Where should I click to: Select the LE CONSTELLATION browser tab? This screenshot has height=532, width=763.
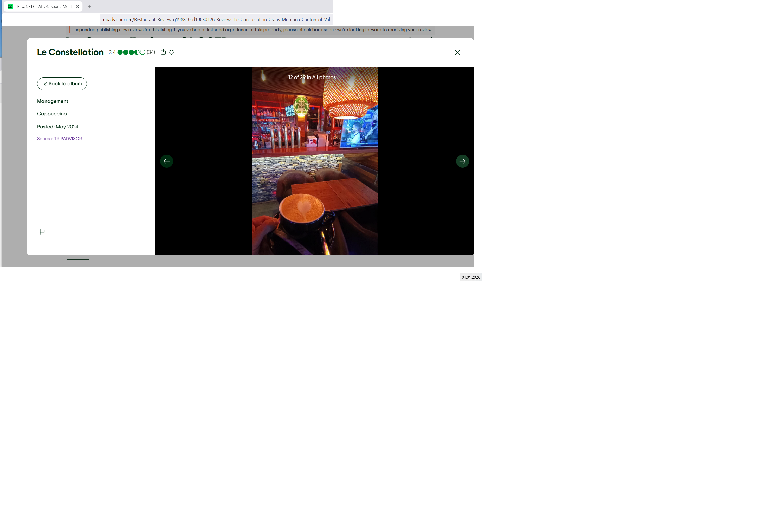point(43,6)
